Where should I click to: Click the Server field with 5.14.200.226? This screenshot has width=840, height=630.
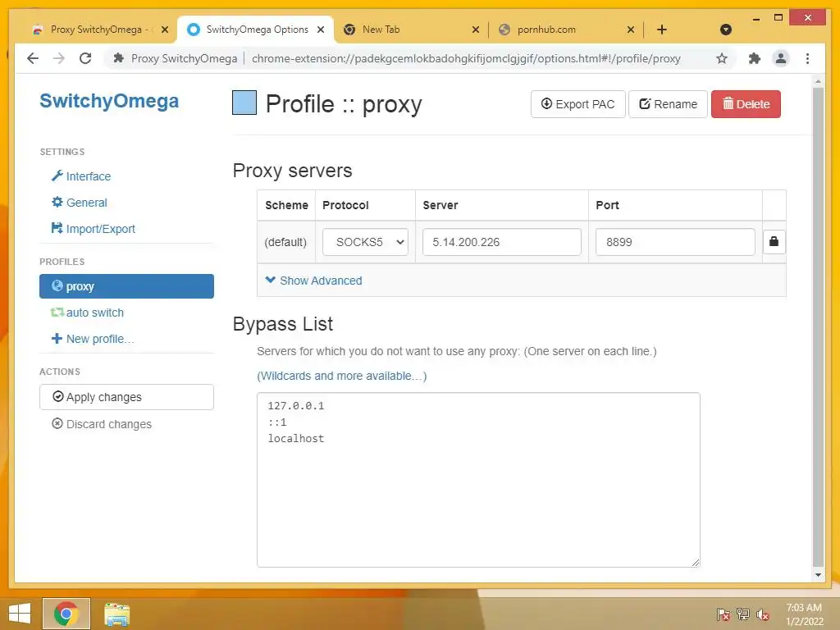tap(501, 242)
